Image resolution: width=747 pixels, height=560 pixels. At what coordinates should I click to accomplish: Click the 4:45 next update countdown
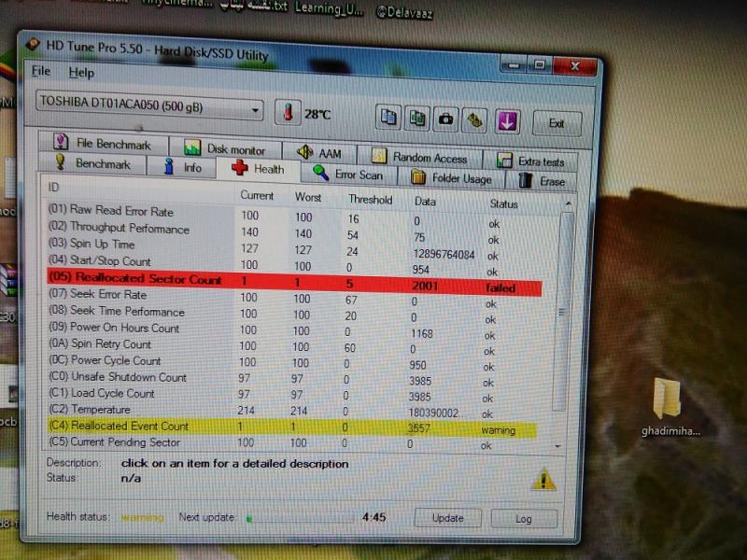coord(373,517)
